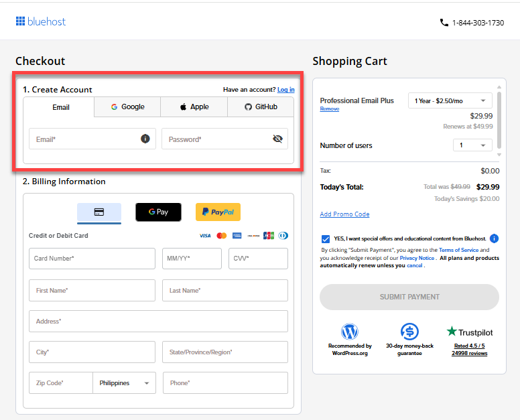Viewport: 520px width, 420px height.
Task: Click into MM/YY expiry field
Action: 192,259
